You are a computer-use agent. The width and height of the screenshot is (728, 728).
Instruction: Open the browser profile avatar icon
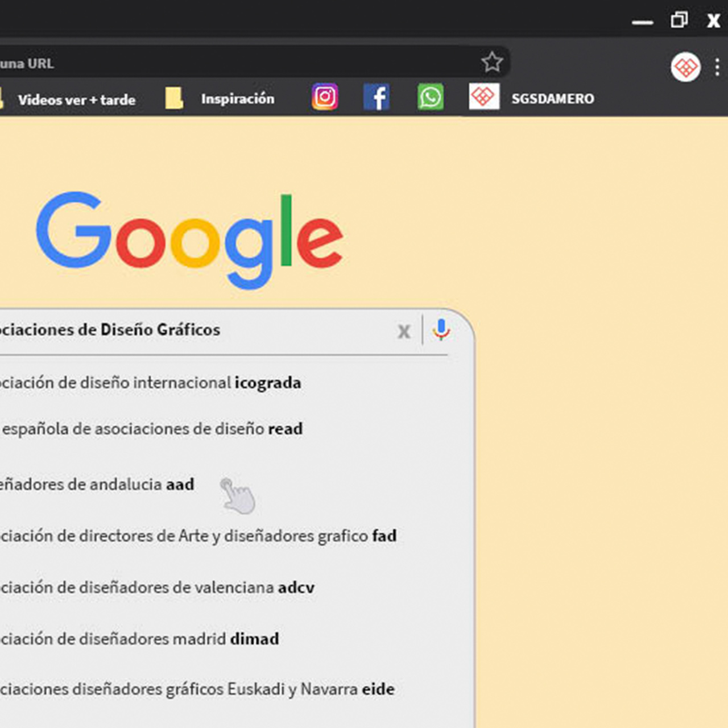pyautogui.click(x=685, y=68)
